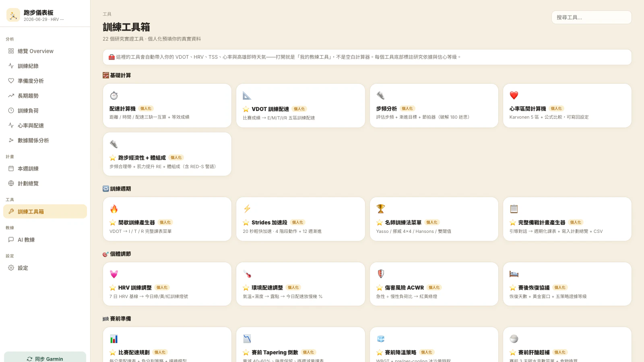Click the ruler icon on VDOT 訓練配速 card
Screen dimensions: 644x362
click(247, 95)
